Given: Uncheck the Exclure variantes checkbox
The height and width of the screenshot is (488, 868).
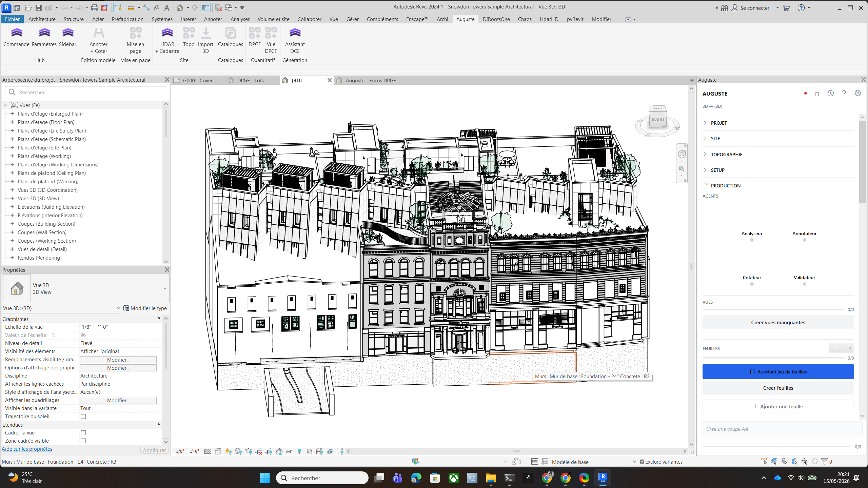Looking at the screenshot, I should (x=642, y=462).
